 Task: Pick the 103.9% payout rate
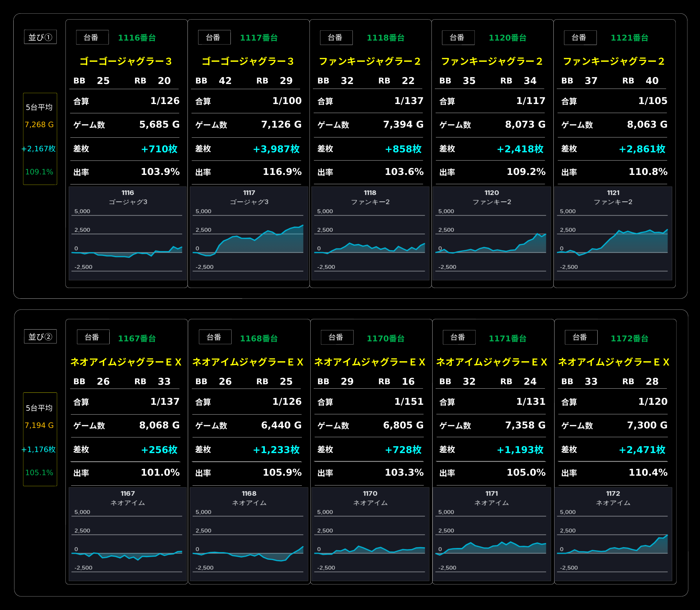coord(160,172)
